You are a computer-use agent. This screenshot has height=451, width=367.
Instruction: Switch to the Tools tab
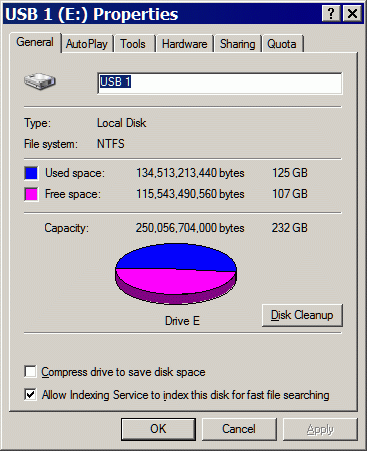133,44
